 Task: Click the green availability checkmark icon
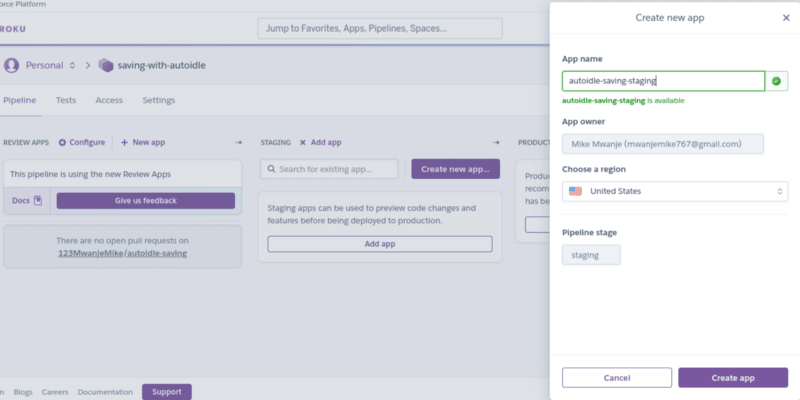777,81
